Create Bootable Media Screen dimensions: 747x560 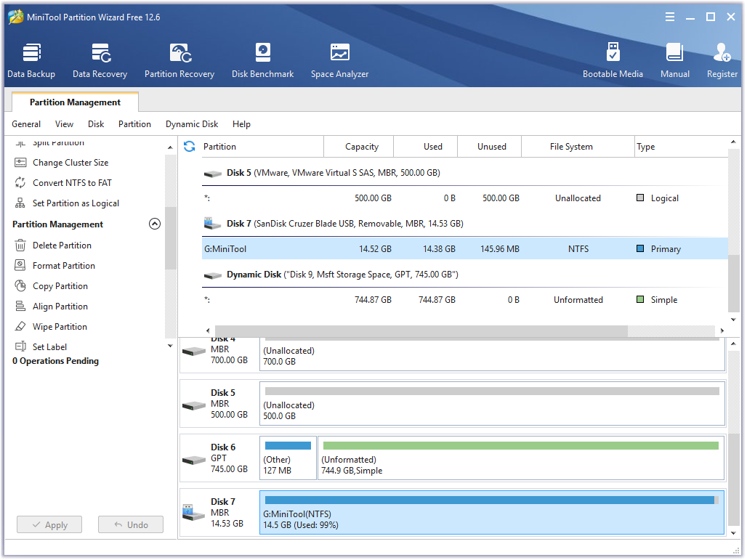click(x=613, y=58)
